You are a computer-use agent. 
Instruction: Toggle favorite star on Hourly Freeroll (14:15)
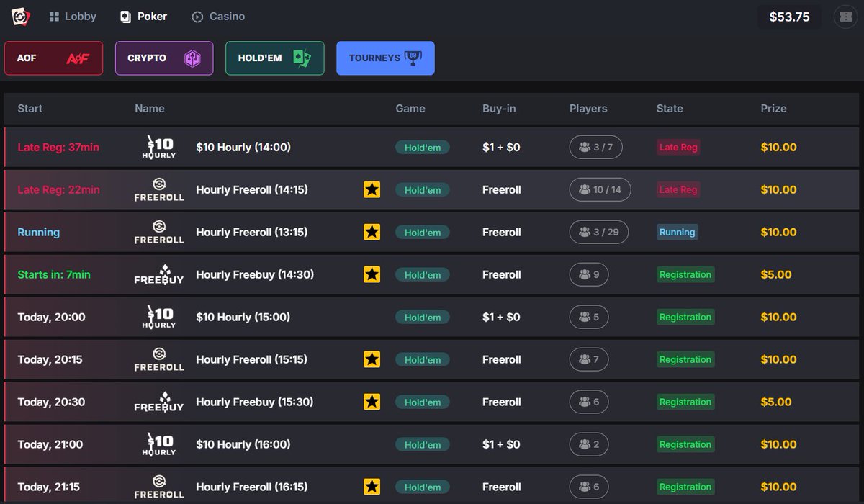[372, 190]
